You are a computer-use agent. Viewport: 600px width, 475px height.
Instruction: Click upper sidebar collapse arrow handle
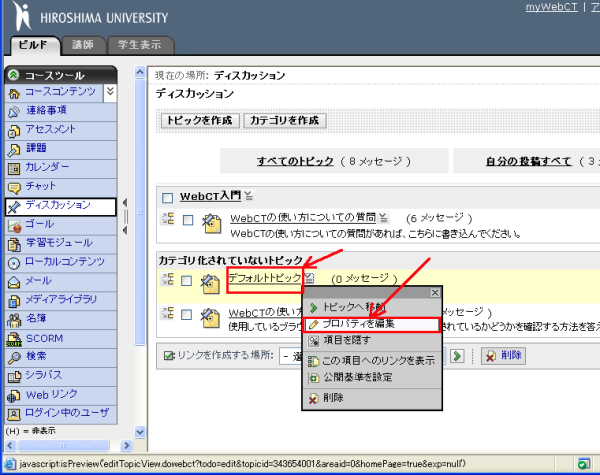point(124,203)
